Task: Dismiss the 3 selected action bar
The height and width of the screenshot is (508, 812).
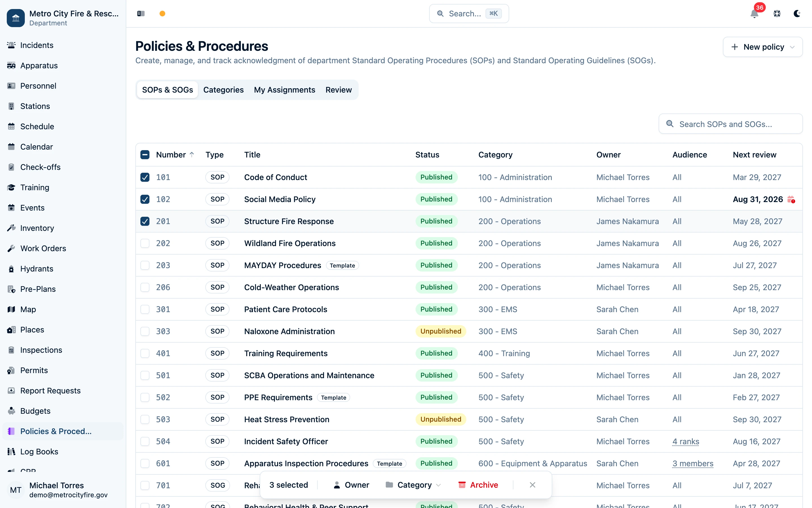Action: (x=533, y=485)
